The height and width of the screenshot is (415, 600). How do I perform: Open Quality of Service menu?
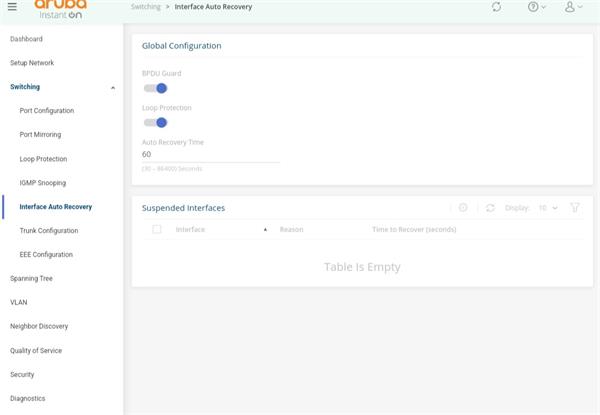click(x=36, y=350)
